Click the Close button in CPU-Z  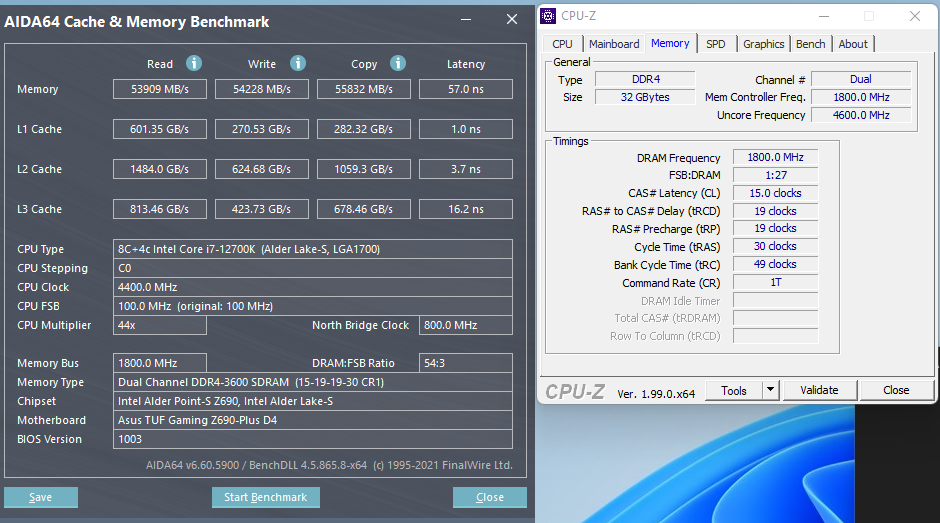pyautogui.click(x=896, y=390)
